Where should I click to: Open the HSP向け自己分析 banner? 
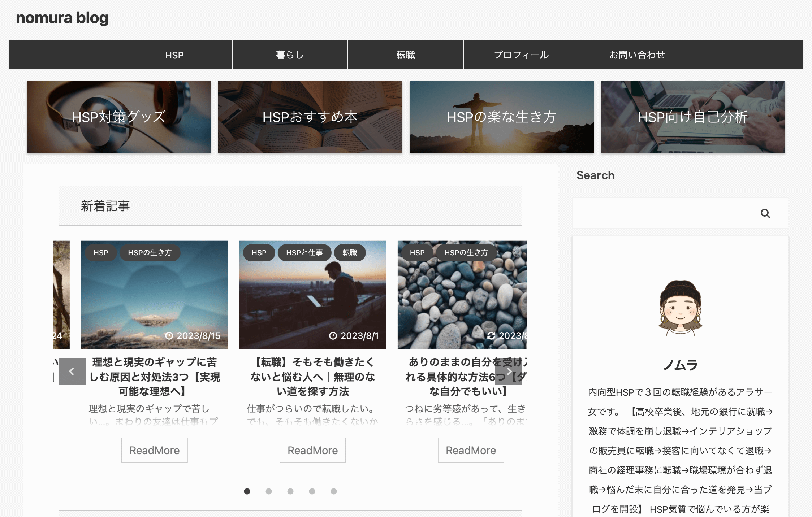[693, 117]
